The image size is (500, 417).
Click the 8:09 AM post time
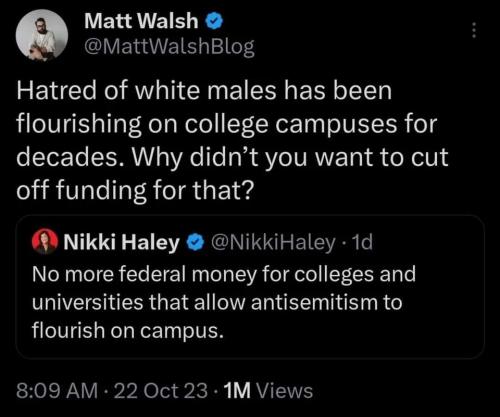[57, 391]
